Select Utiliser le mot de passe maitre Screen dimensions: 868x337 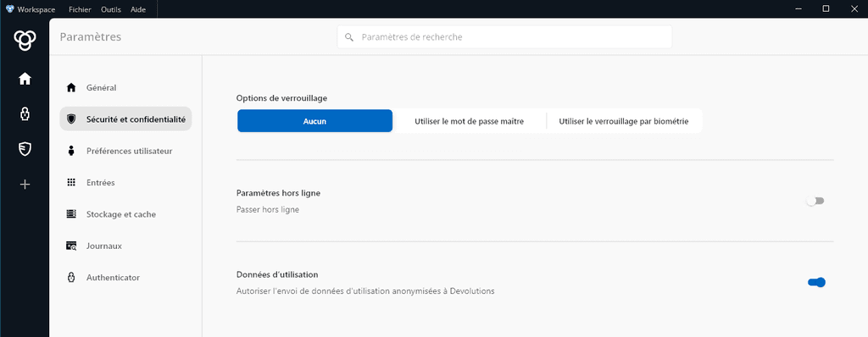pos(469,121)
